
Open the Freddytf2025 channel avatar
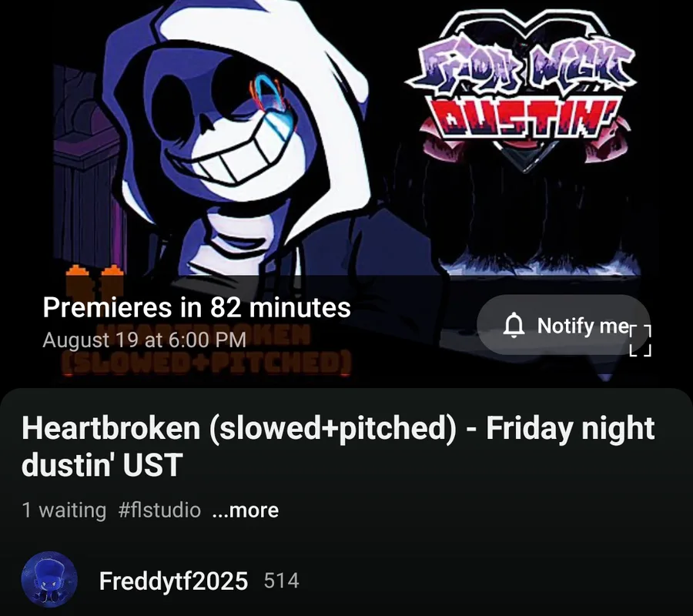tap(49, 579)
